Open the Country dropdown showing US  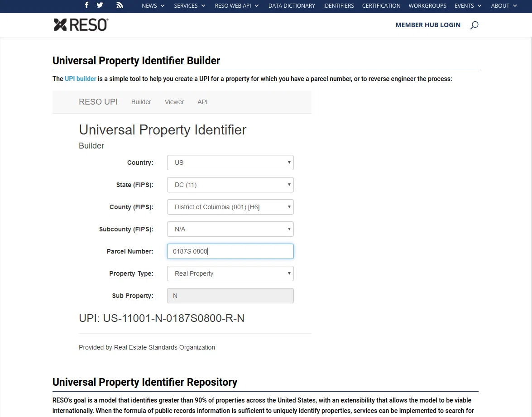point(230,163)
